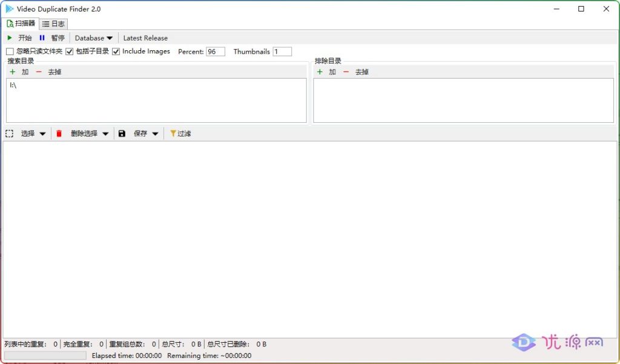Toggle the ignore read-only folders checkbox
The image size is (620, 364).
click(x=10, y=52)
